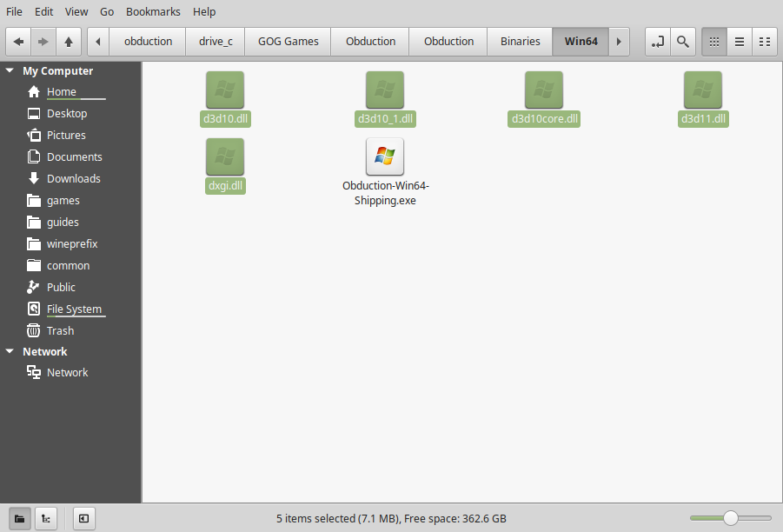Open the Help menu

tap(204, 11)
